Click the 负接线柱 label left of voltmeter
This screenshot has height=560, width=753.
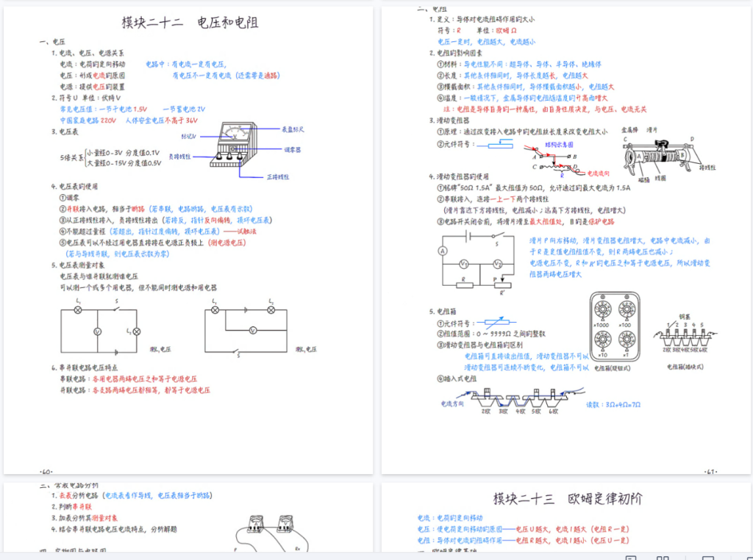click(x=179, y=157)
